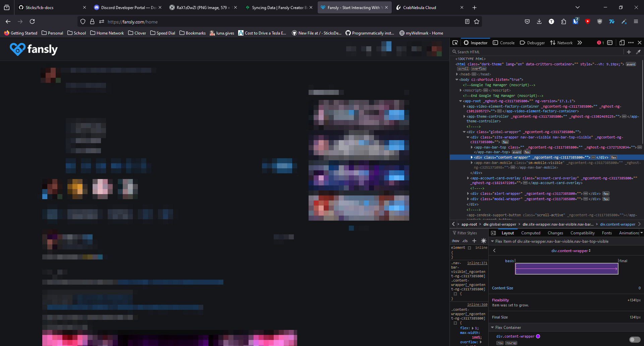Expand the head node in the HTML tree

(x=457, y=74)
